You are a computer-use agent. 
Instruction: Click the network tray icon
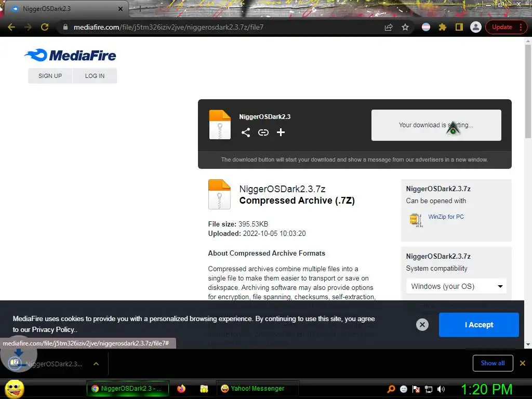(x=429, y=389)
